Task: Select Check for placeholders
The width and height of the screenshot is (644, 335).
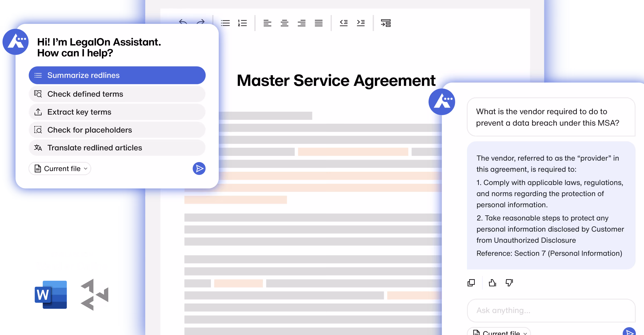Action: click(x=117, y=130)
